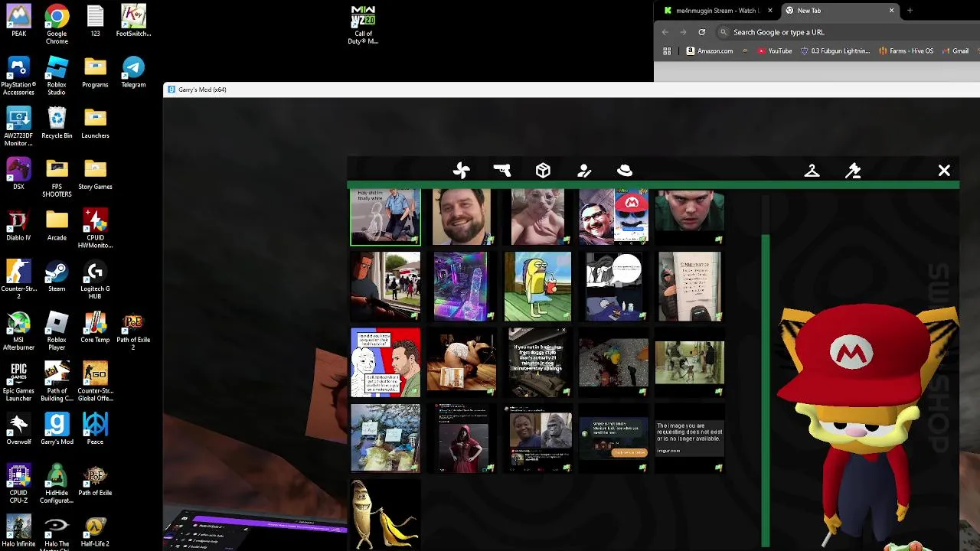Pick the hairless cat image thumbnail
The height and width of the screenshot is (551, 980).
[537, 217]
